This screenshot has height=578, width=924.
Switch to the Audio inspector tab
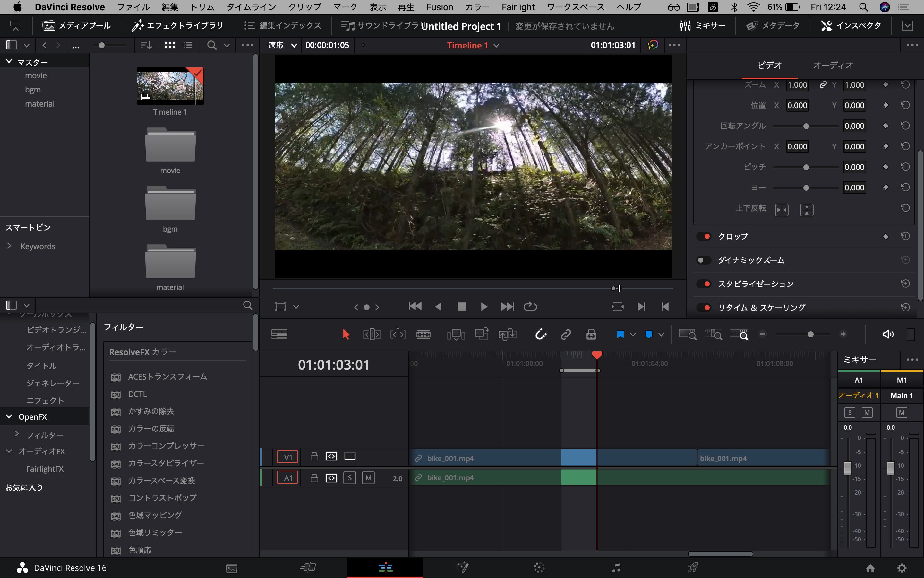pyautogui.click(x=833, y=66)
